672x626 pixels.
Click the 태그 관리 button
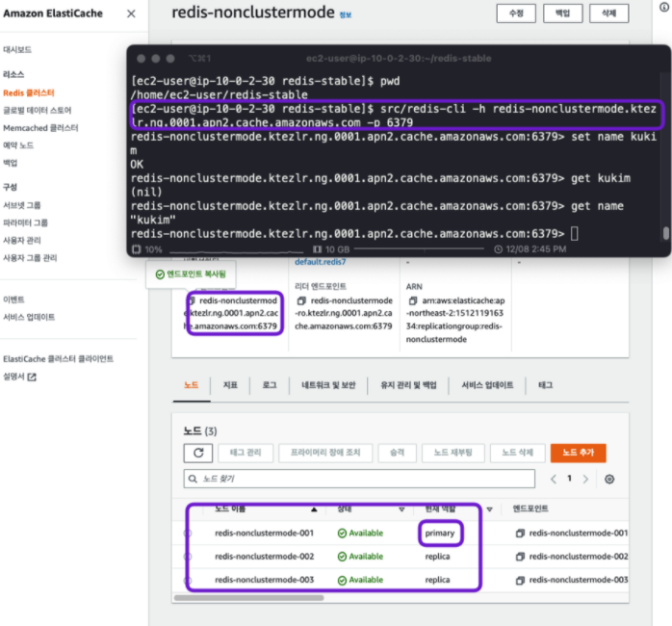(246, 453)
